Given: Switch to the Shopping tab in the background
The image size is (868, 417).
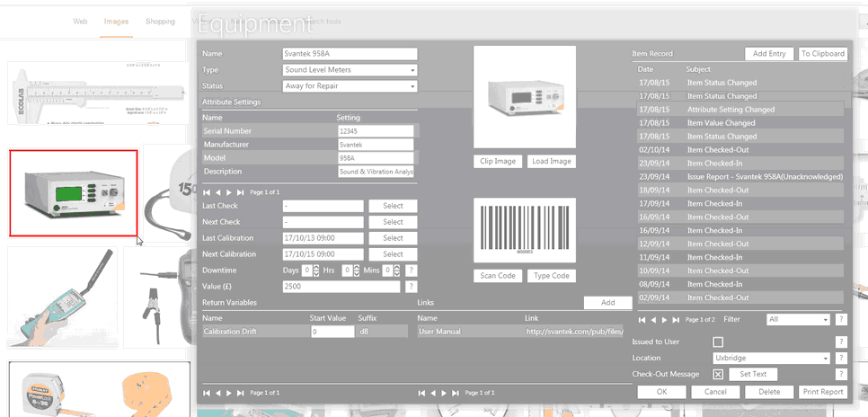Looking at the screenshot, I should click(x=160, y=21).
